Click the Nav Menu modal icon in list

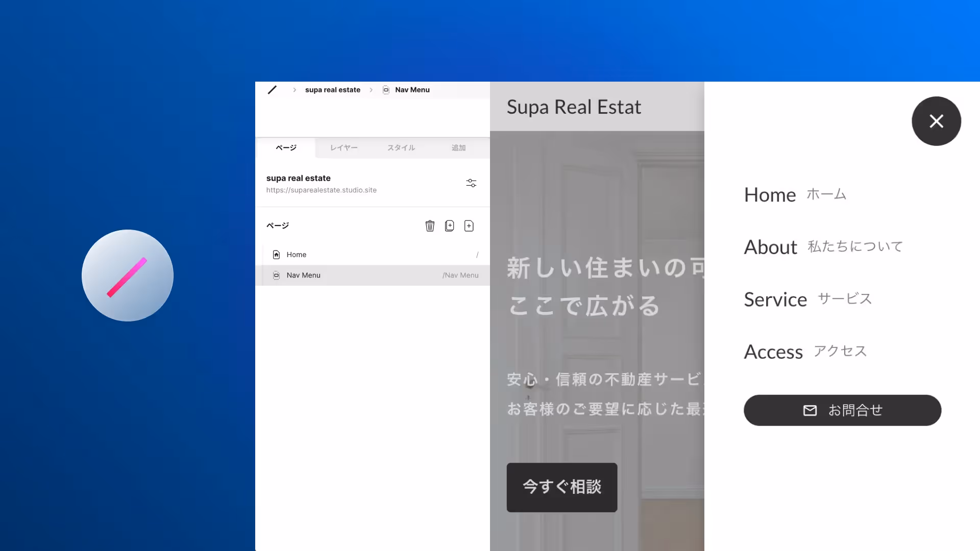[276, 275]
